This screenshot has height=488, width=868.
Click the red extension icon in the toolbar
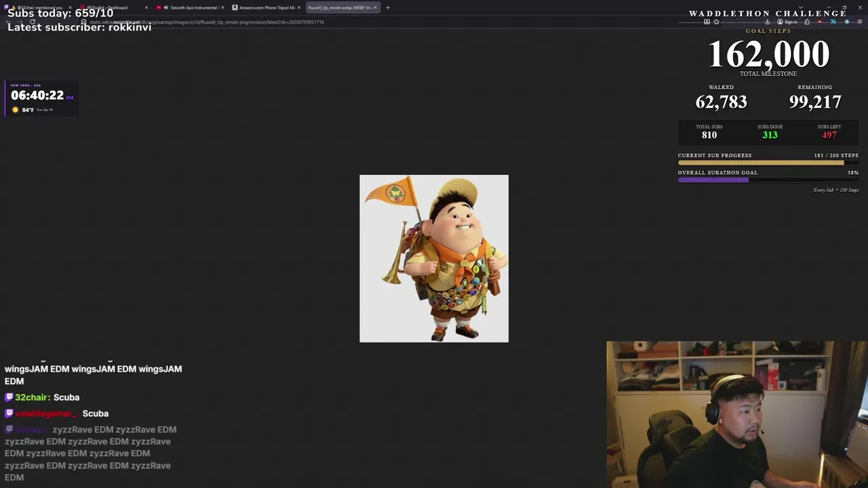(820, 22)
